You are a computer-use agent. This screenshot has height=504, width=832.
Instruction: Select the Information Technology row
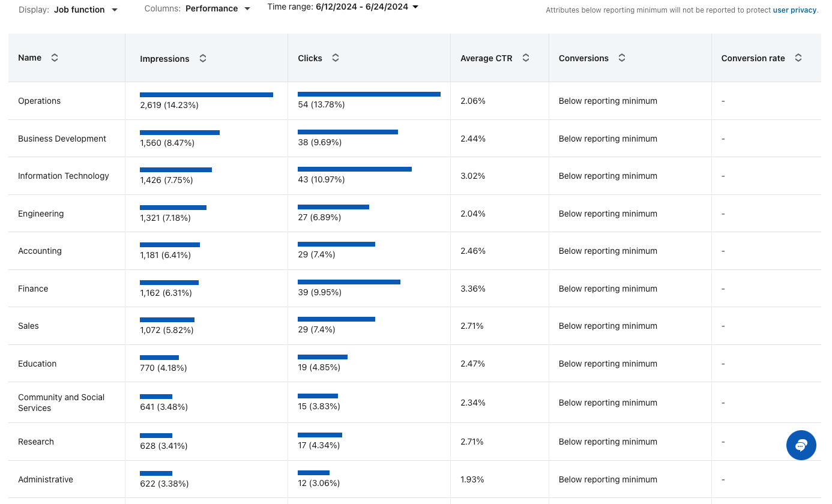click(64, 176)
